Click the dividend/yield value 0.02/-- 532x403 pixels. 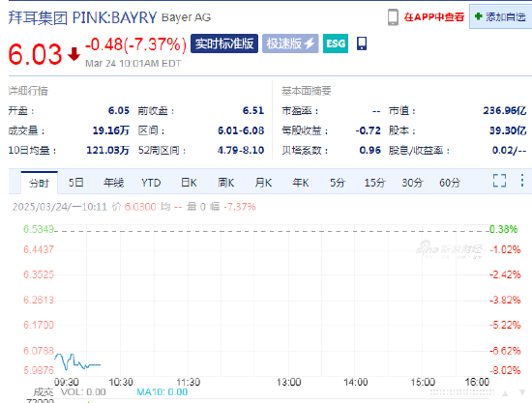coord(509,150)
